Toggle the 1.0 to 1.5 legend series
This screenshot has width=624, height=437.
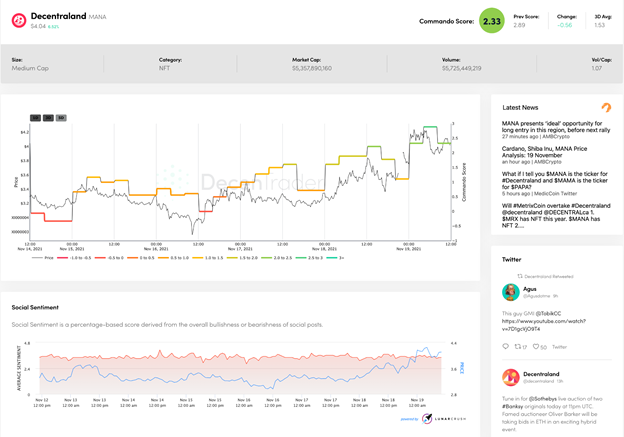[x=208, y=258]
